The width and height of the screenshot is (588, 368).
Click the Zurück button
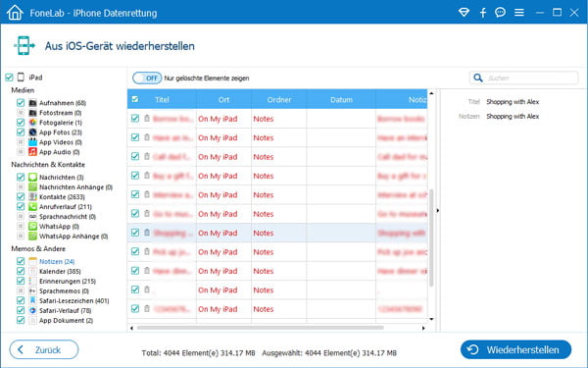coord(44,349)
